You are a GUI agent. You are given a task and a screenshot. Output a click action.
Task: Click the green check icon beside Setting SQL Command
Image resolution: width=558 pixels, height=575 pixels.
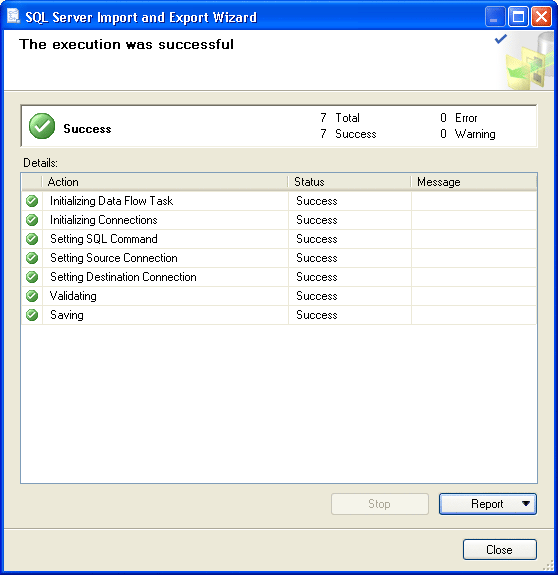(x=32, y=239)
